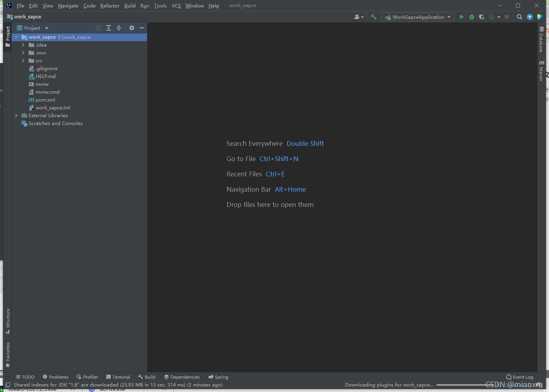549x392 pixels.
Task: Run with Coverage shield icon
Action: pos(482,17)
